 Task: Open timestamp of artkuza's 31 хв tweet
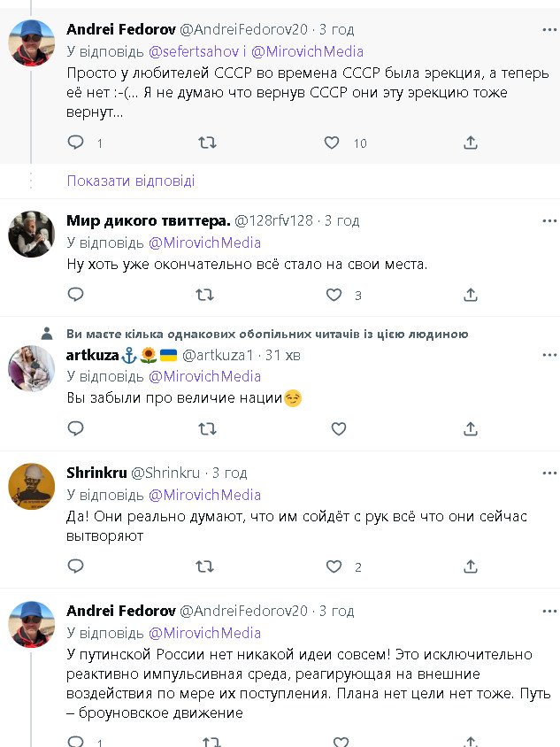[286, 355]
